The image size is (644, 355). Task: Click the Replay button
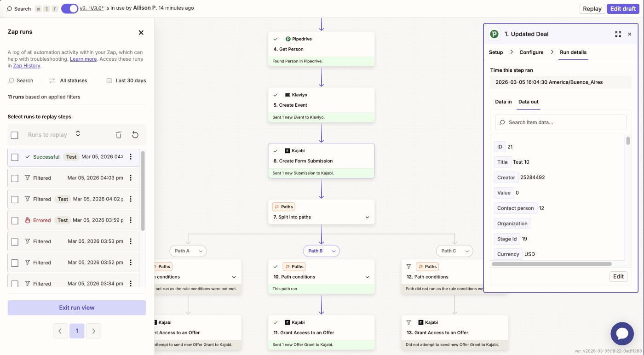pos(592,9)
